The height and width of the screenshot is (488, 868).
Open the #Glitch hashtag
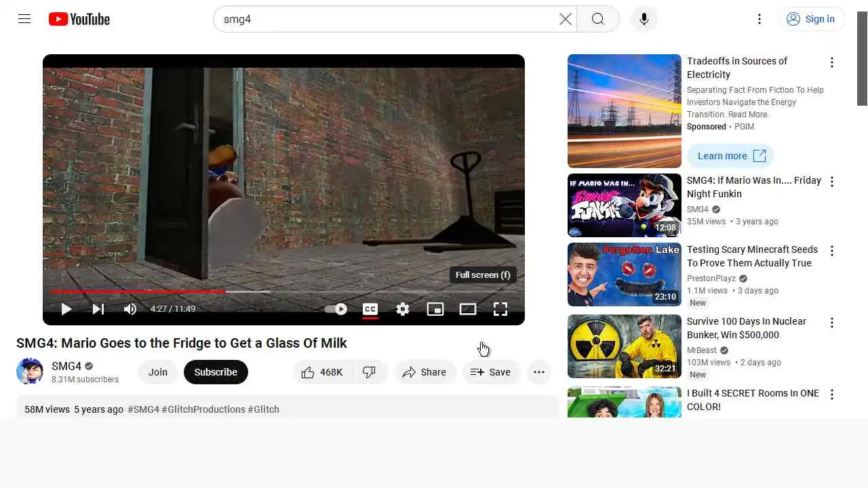pyautogui.click(x=263, y=409)
